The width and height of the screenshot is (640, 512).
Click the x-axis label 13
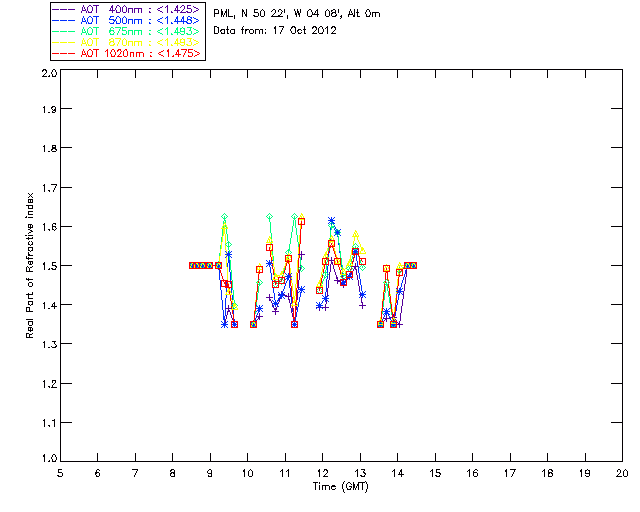[x=360, y=473]
